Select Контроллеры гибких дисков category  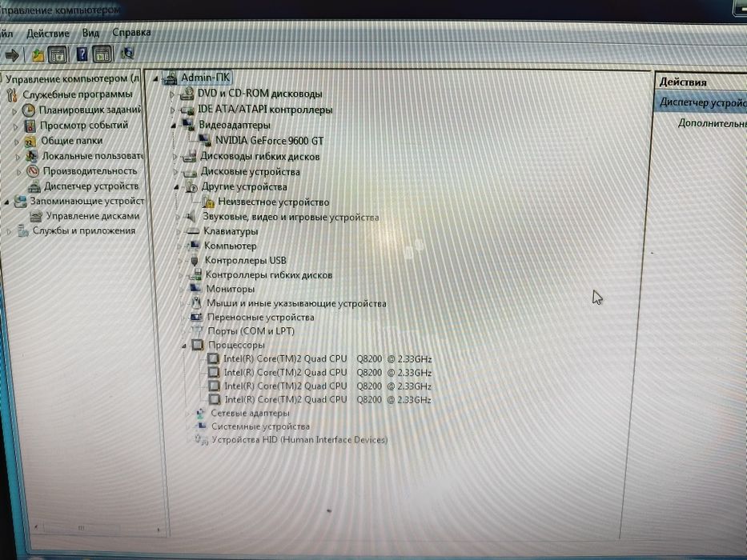[269, 274]
